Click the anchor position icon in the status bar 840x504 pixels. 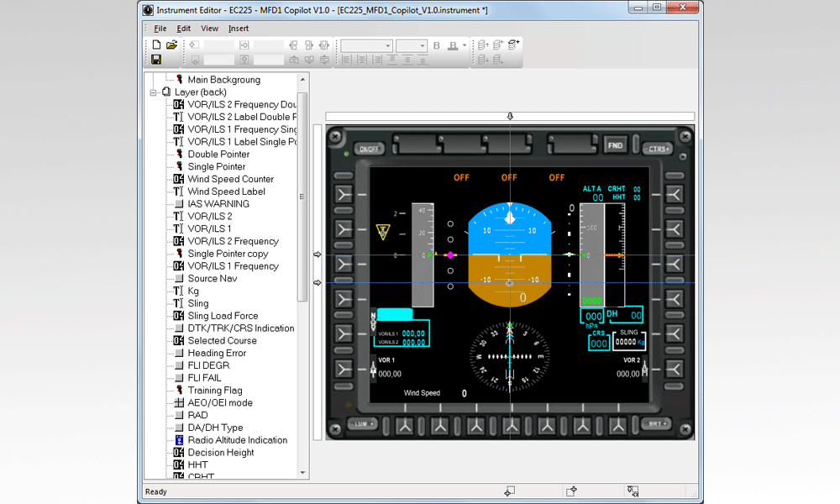(x=509, y=491)
